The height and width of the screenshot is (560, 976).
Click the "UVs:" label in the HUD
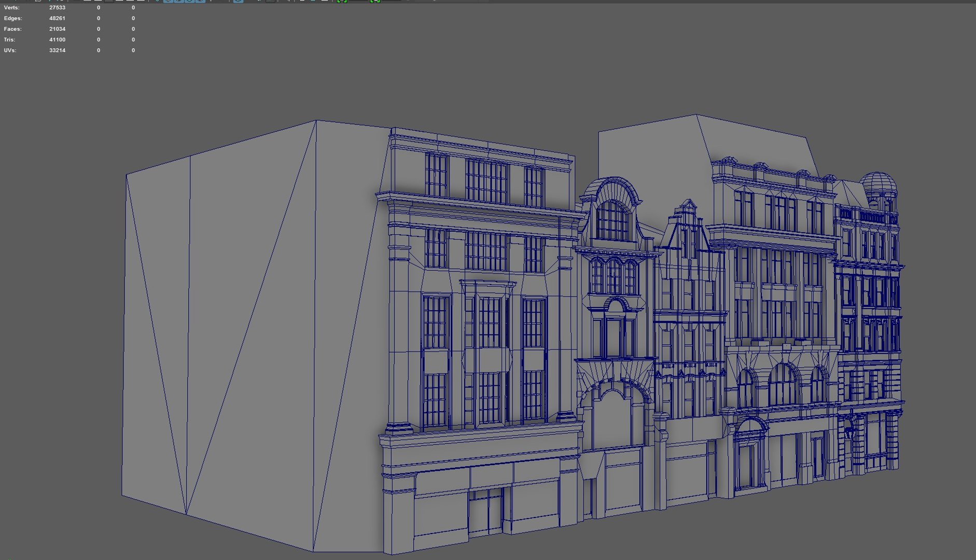pyautogui.click(x=10, y=50)
